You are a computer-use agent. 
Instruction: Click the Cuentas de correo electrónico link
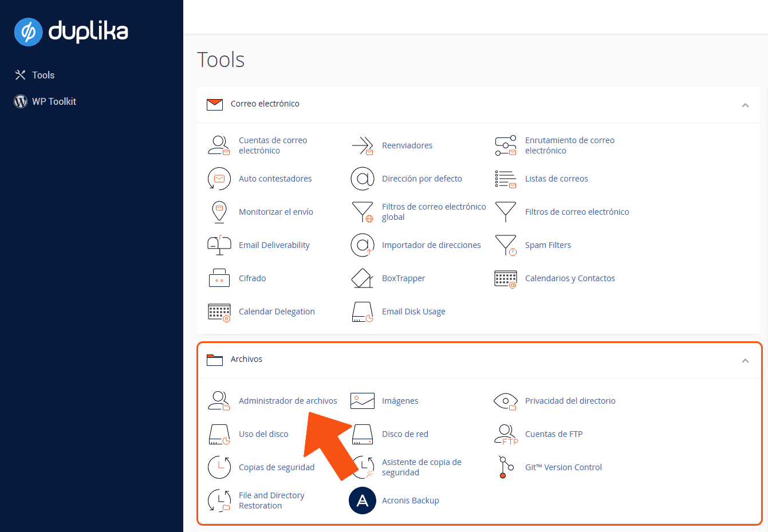click(273, 145)
